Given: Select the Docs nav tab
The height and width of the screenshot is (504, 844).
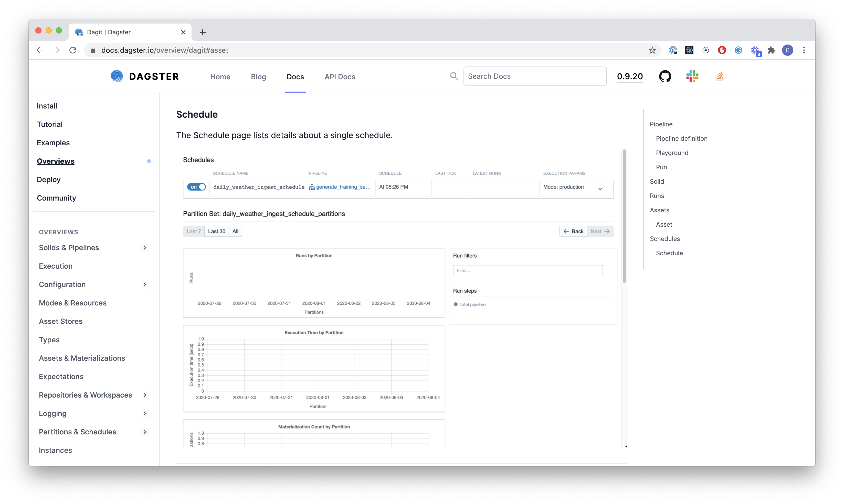Looking at the screenshot, I should (295, 77).
